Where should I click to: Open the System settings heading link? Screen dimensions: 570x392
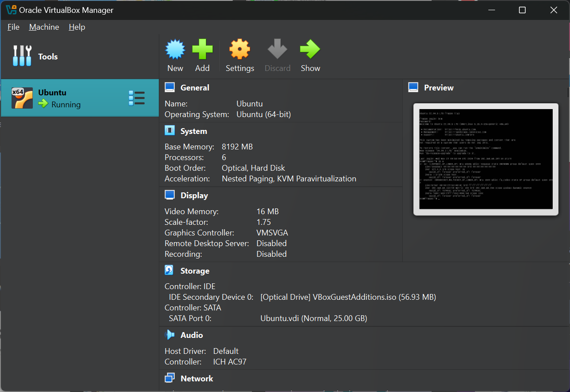[194, 131]
